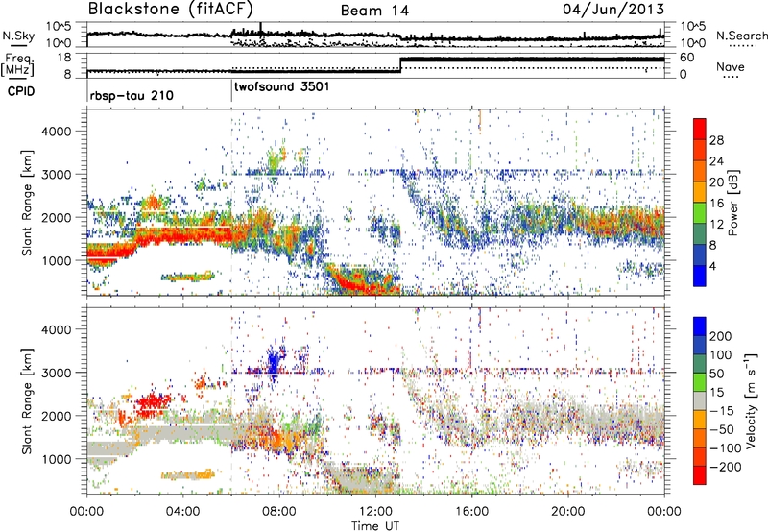Image resolution: width=768 pixels, height=532 pixels.
Task: Select the "CPID" row label
Action: [x=21, y=91]
